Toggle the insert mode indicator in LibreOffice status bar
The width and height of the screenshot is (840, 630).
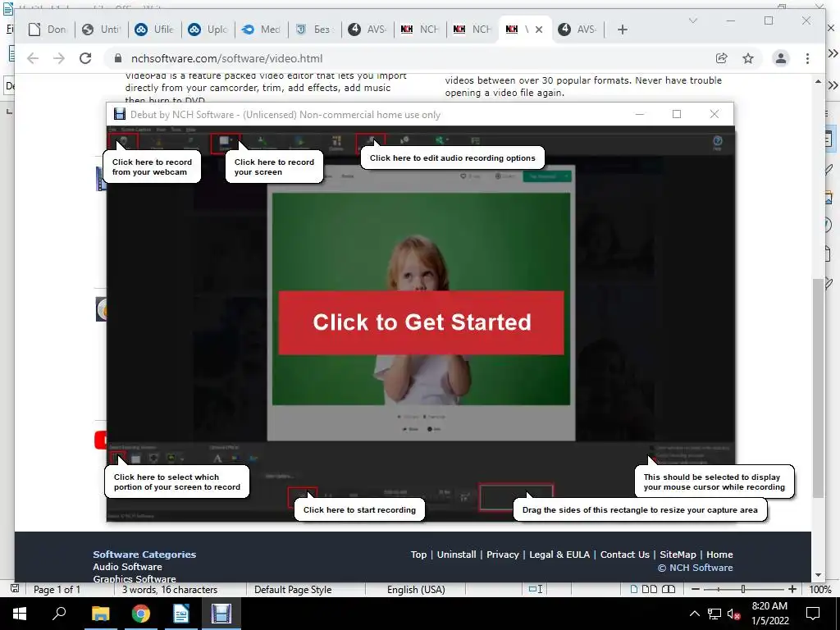click(536, 589)
